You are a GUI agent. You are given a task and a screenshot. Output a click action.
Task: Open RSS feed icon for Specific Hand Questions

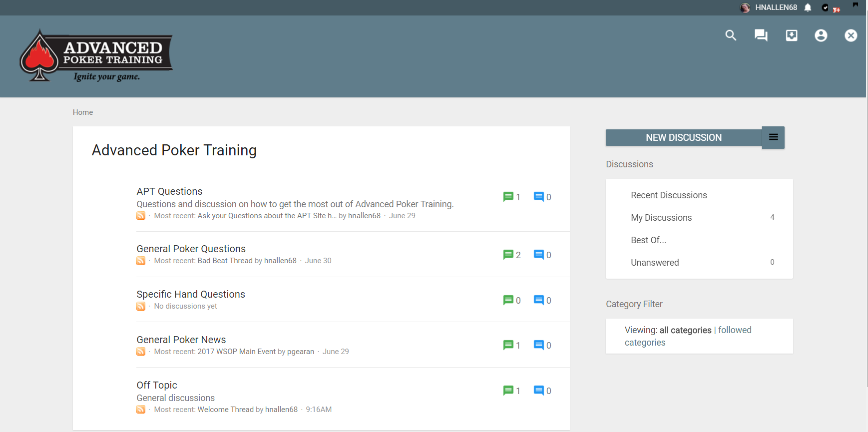click(141, 306)
